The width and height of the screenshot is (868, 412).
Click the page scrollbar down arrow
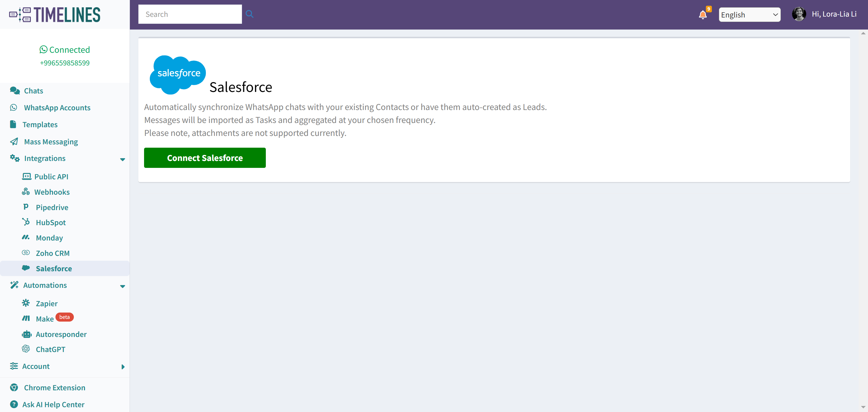(863, 407)
